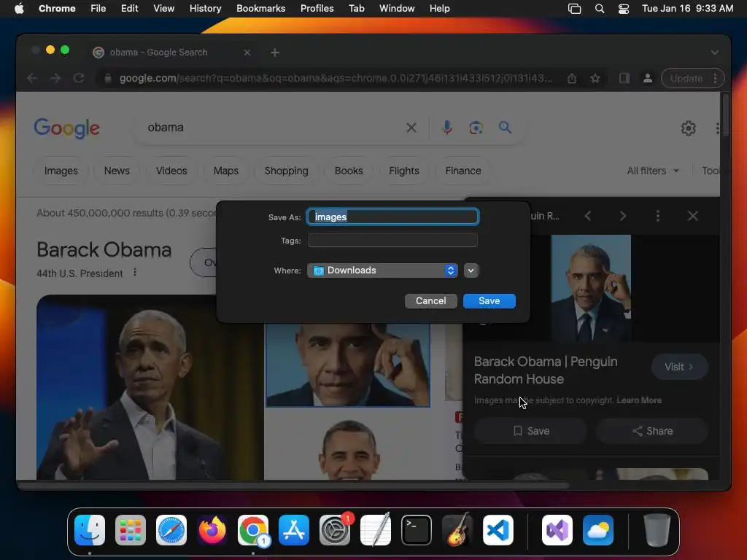747x560 pixels.
Task: Show previous image in preview panel
Action: pyautogui.click(x=588, y=216)
